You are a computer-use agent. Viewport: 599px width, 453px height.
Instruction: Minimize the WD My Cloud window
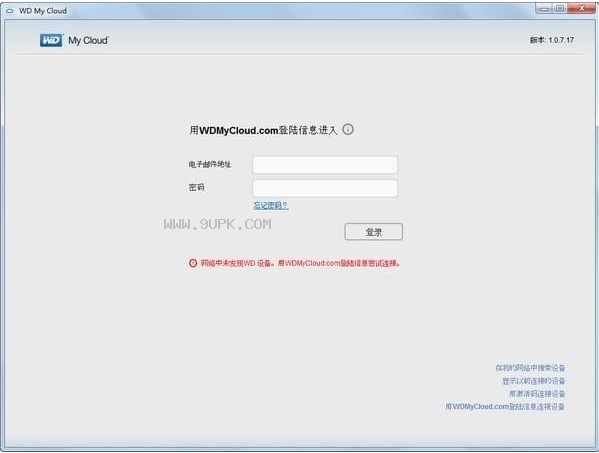tap(544, 8)
